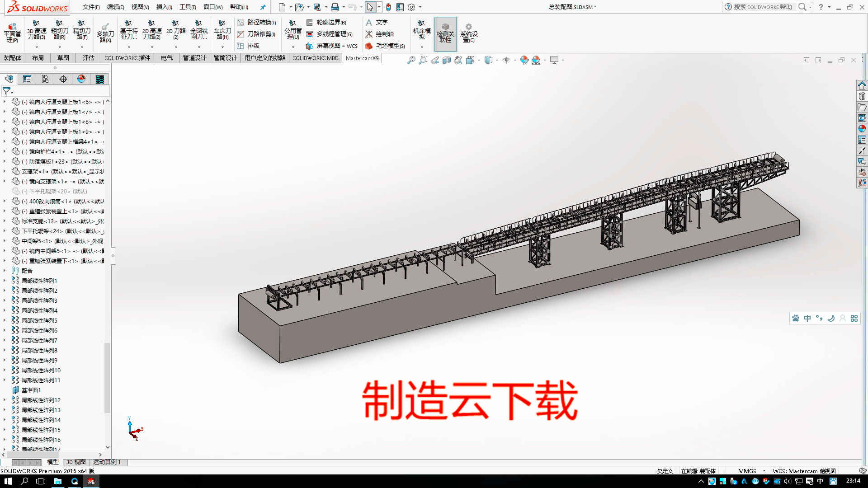This screenshot has width=868, height=488.
Task: Open the display style dropdown arrow
Action: [497, 60]
